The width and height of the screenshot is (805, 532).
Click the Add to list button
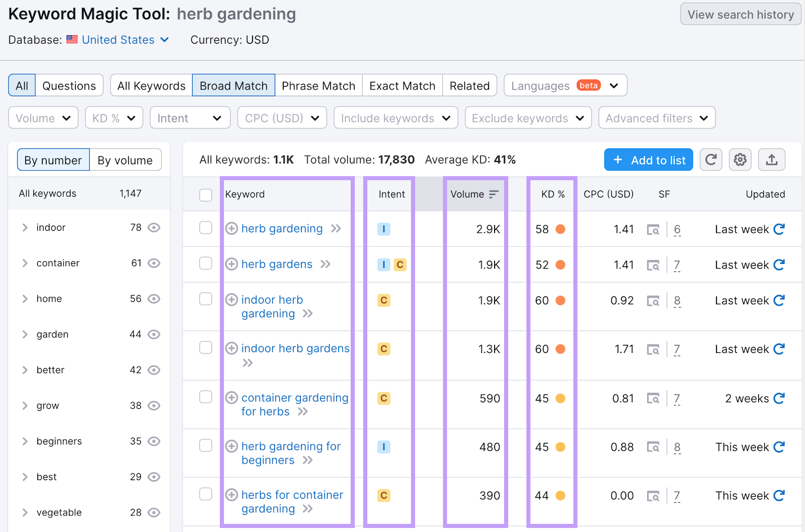tap(649, 159)
